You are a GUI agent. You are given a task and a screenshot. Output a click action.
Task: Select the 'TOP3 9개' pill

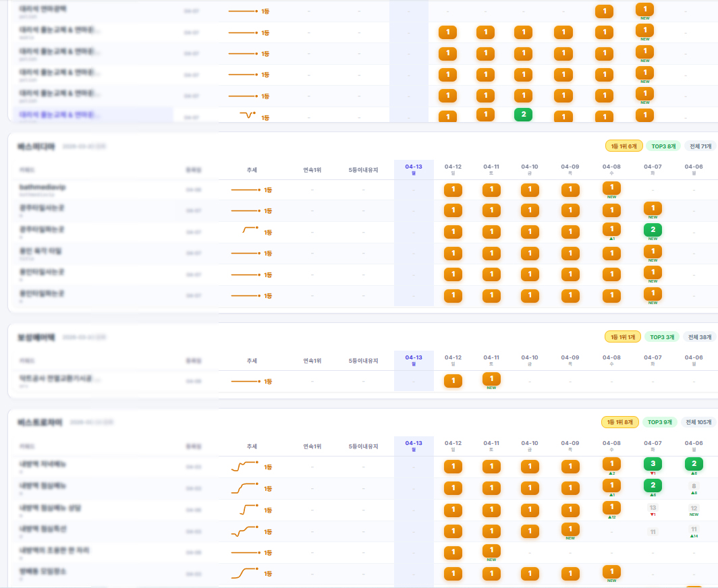coord(659,422)
